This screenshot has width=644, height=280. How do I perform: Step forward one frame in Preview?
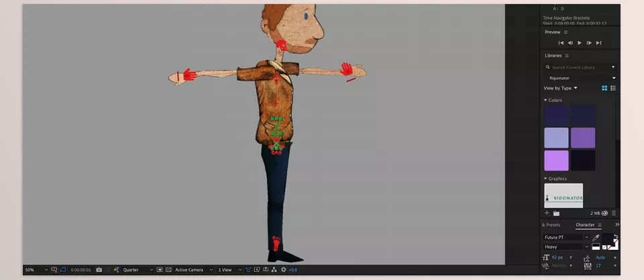click(x=589, y=43)
